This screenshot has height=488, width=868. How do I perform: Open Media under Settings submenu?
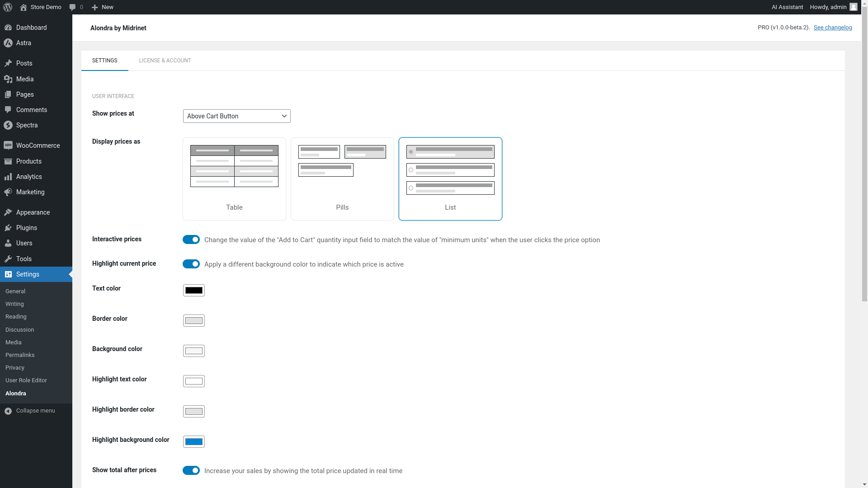pyautogui.click(x=14, y=343)
